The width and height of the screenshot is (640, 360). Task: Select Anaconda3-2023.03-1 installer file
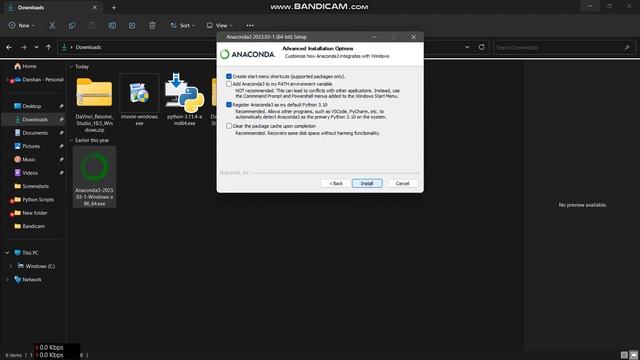pos(94,177)
